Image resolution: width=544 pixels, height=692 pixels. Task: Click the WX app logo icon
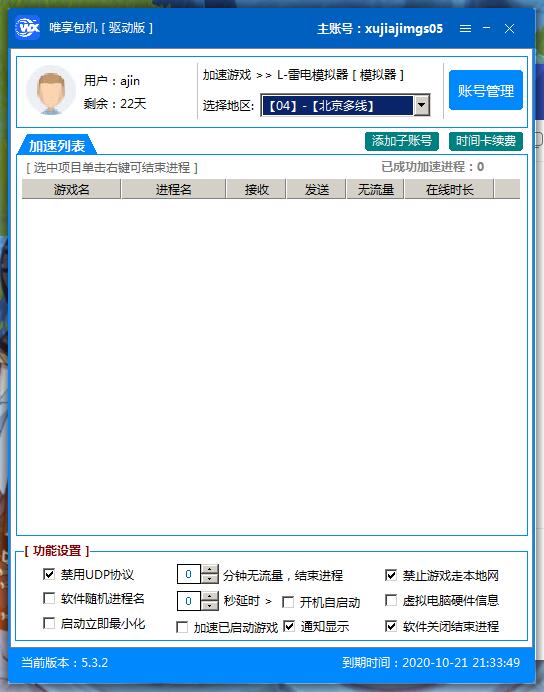coord(27,28)
